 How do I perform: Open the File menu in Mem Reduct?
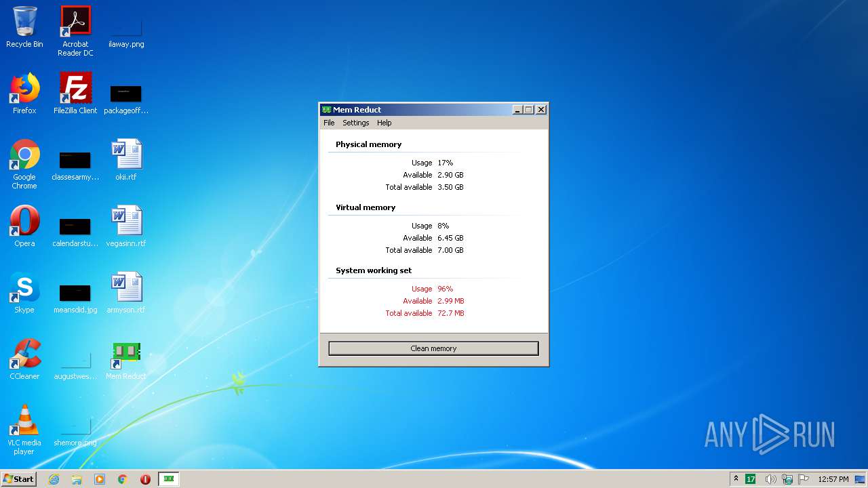(329, 123)
